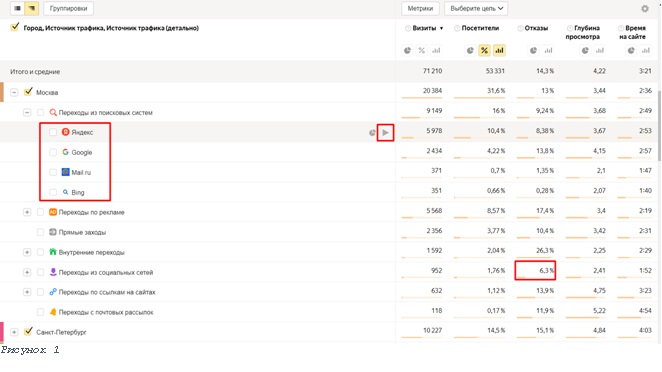Check the Яндекс row checkbox
The image size is (662, 372).
tap(53, 133)
